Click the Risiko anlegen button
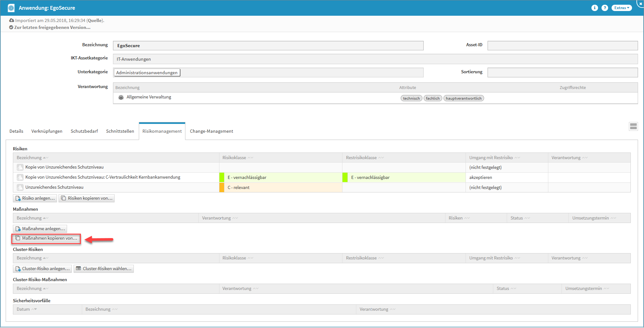This screenshot has width=644, height=328. pos(35,198)
